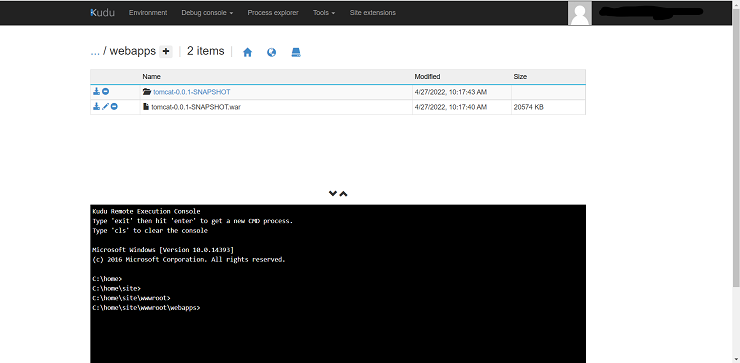Collapse console with down chevron
The width and height of the screenshot is (740, 363).
click(x=333, y=194)
